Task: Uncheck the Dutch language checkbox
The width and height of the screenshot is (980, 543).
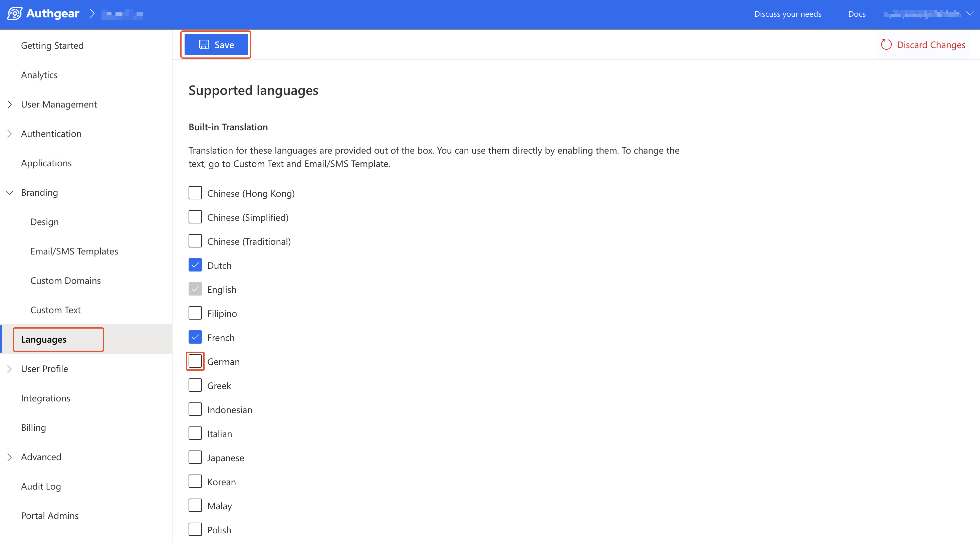Action: pos(195,265)
